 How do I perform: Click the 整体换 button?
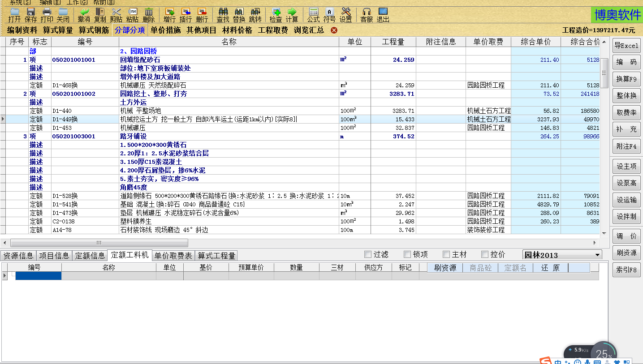(x=626, y=96)
